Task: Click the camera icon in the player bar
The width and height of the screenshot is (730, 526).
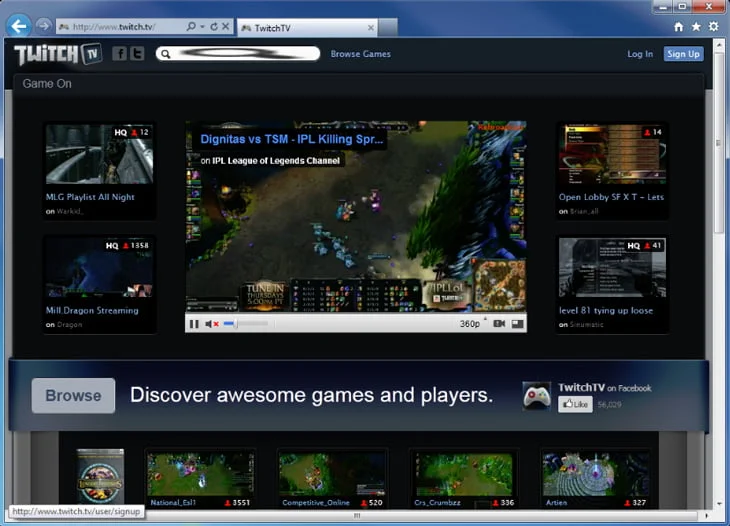Action: [x=499, y=324]
